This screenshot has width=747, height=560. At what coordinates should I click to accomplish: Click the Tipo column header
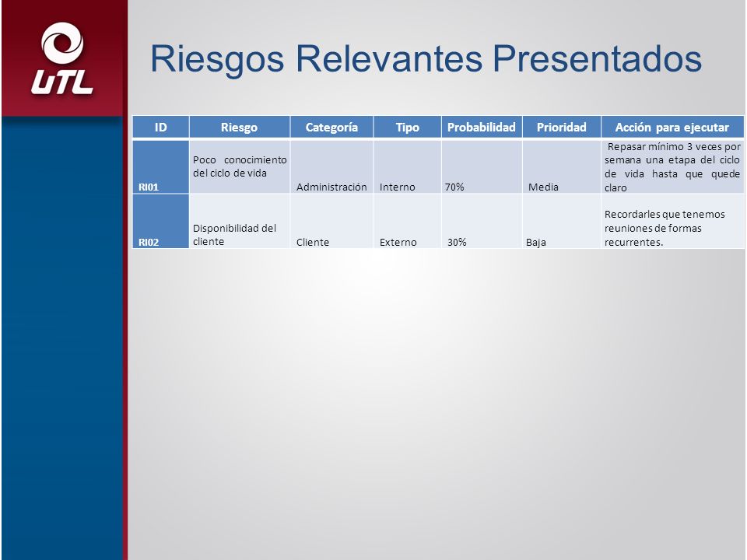(x=407, y=127)
